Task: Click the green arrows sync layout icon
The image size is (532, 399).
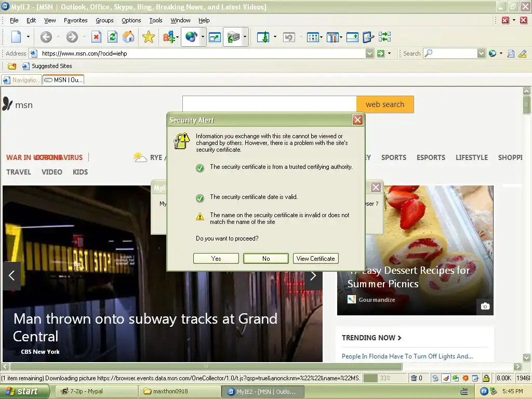Action: [384, 37]
